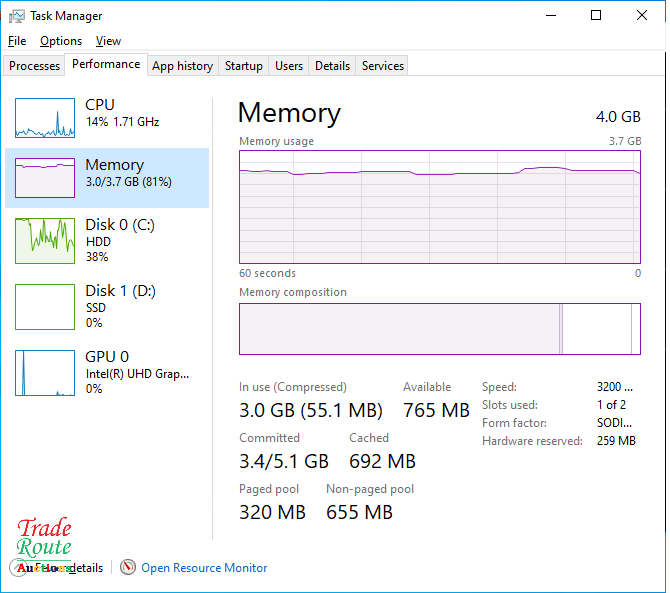Open the File menu

17,41
